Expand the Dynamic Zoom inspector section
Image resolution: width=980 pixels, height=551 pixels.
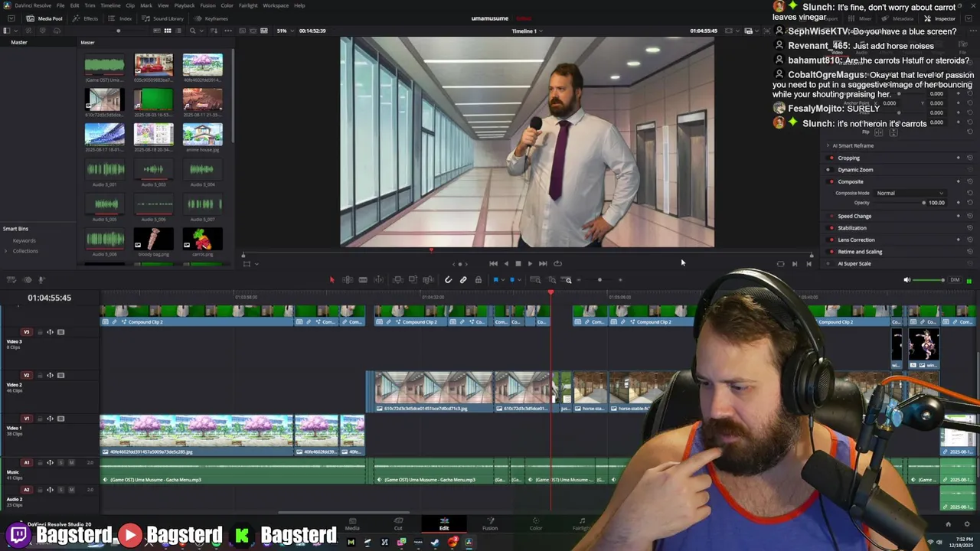[x=855, y=170]
